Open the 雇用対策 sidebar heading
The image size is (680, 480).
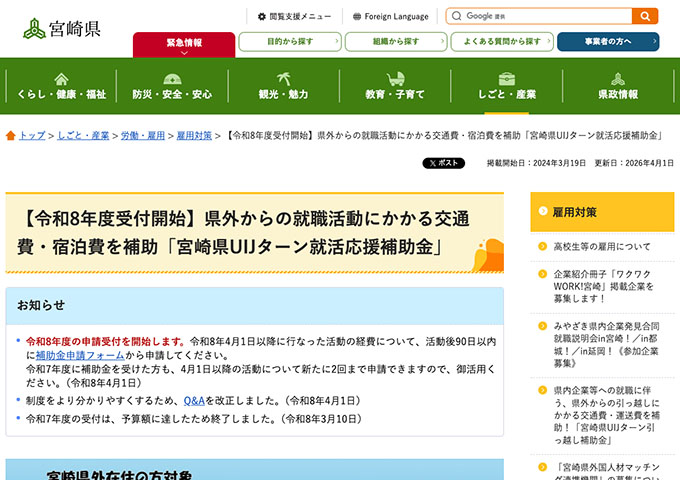tap(602, 212)
